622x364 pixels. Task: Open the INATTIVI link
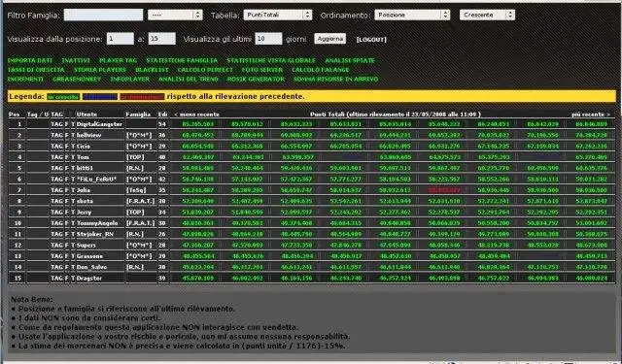pyautogui.click(x=76, y=60)
